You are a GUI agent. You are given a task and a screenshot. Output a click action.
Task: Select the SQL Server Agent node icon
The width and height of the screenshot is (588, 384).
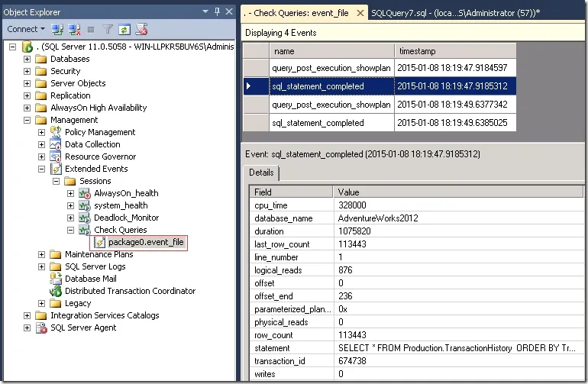pos(41,328)
